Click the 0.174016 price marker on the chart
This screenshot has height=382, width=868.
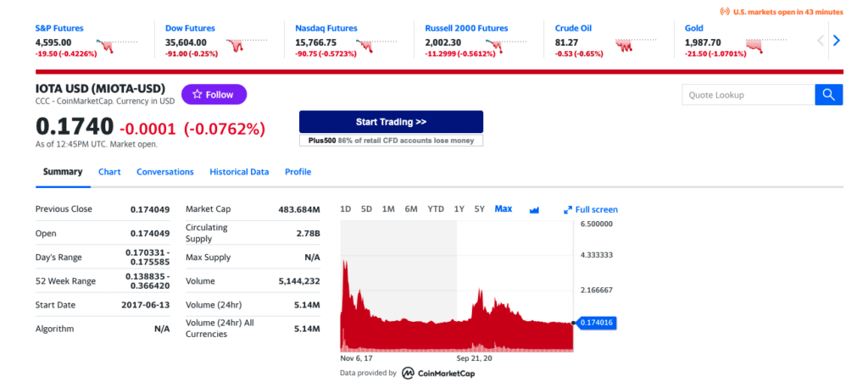coord(596,323)
